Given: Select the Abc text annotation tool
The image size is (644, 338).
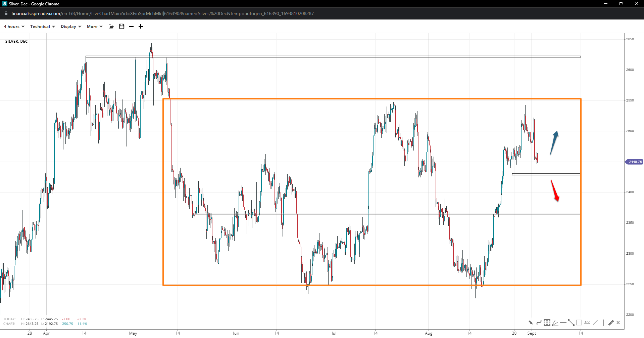Looking at the screenshot, I should click(587, 323).
